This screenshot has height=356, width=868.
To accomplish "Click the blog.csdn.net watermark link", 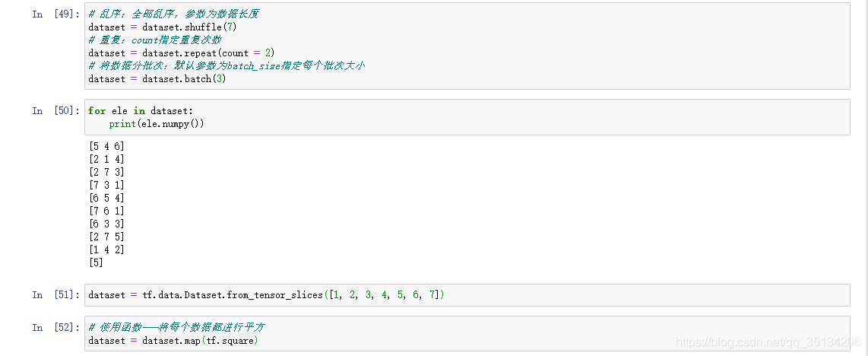I will pos(769,342).
